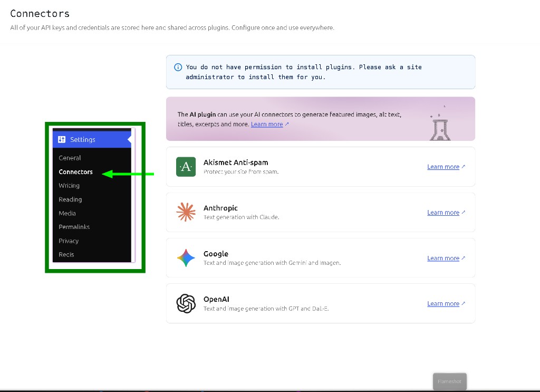Open the Redis settings entry
The height and width of the screenshot is (392, 540).
pos(66,254)
